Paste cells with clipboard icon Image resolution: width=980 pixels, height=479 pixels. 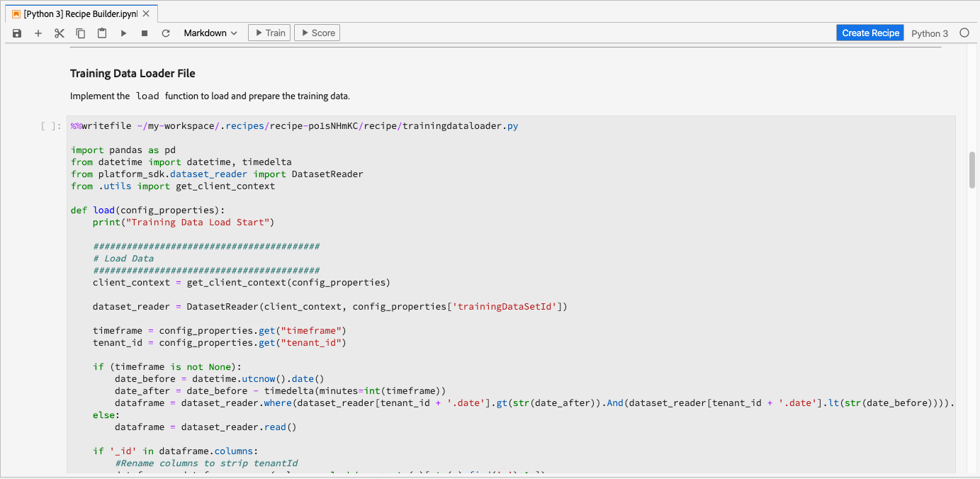[x=102, y=33]
